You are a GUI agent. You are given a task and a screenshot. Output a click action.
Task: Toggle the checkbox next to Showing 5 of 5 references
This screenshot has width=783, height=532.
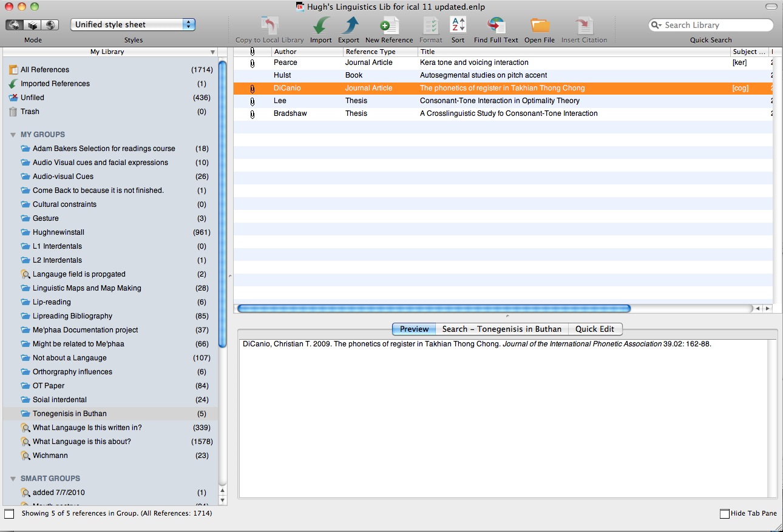pyautogui.click(x=9, y=513)
